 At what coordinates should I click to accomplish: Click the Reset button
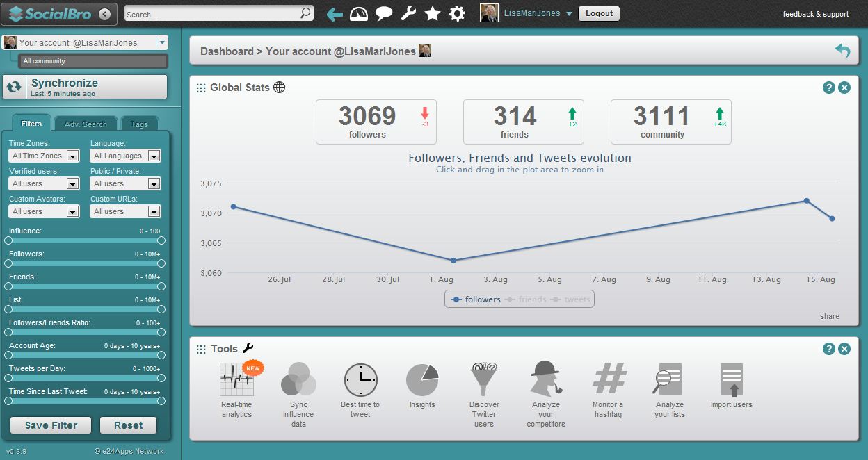tap(128, 425)
